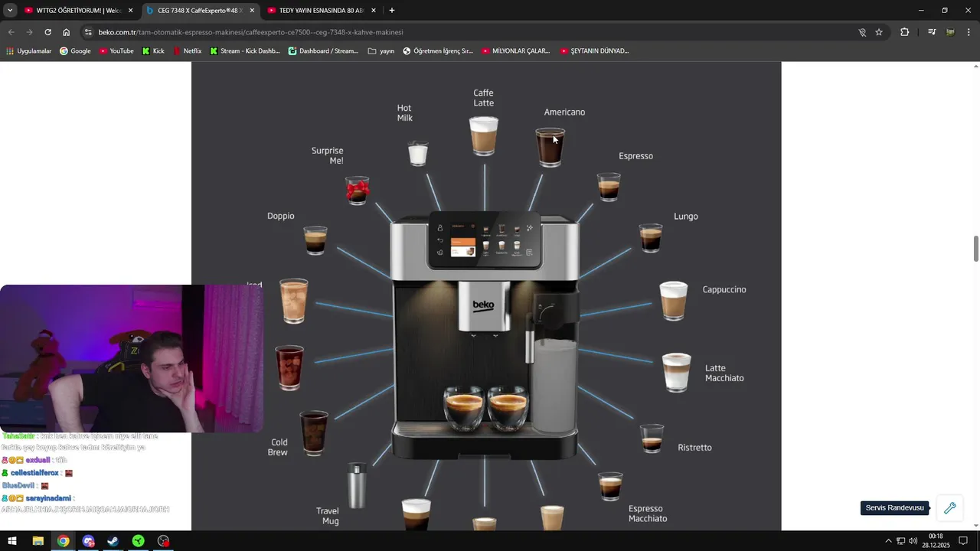
Task: Open the tab search dropdown arrow
Action: point(10,10)
